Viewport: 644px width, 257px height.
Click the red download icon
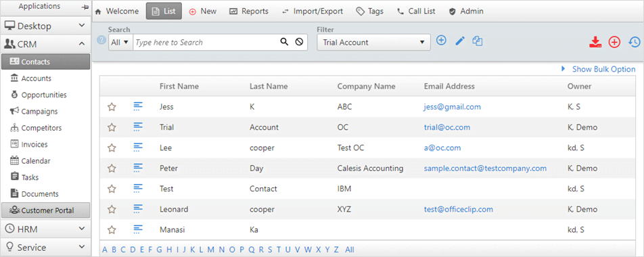coord(595,42)
